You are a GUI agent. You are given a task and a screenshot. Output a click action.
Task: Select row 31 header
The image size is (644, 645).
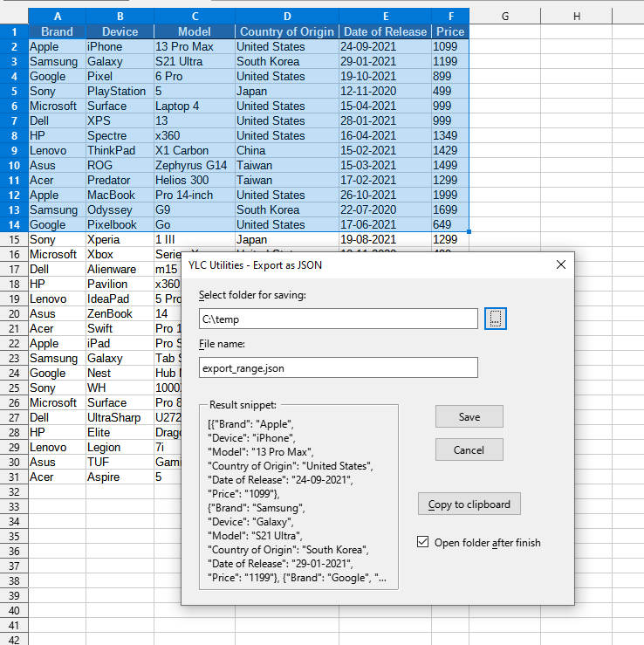point(14,477)
